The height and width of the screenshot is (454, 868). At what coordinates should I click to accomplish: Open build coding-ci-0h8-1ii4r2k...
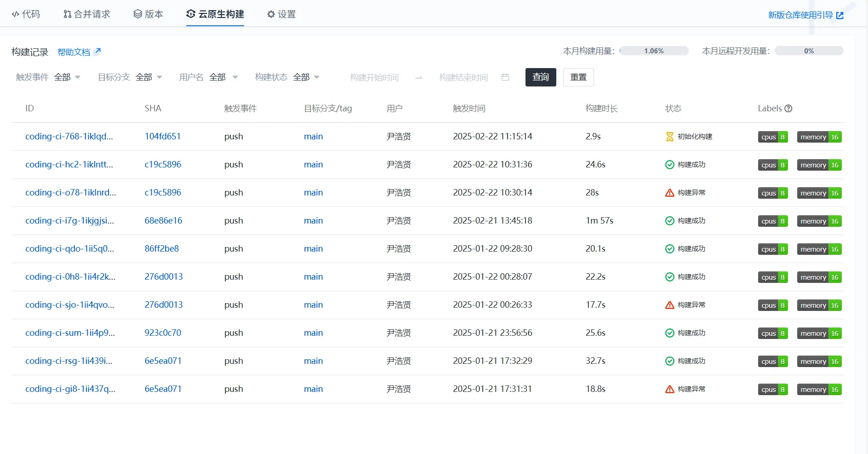click(x=70, y=277)
